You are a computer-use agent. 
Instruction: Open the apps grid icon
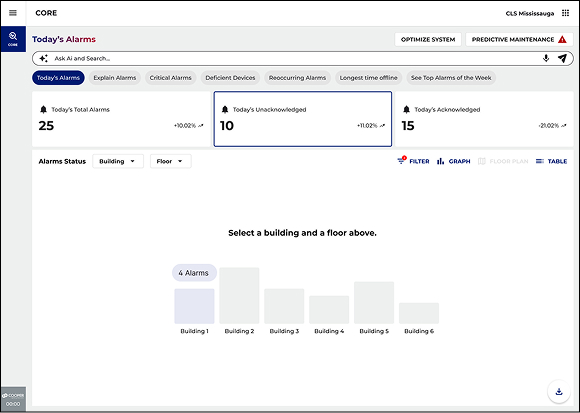tap(565, 13)
